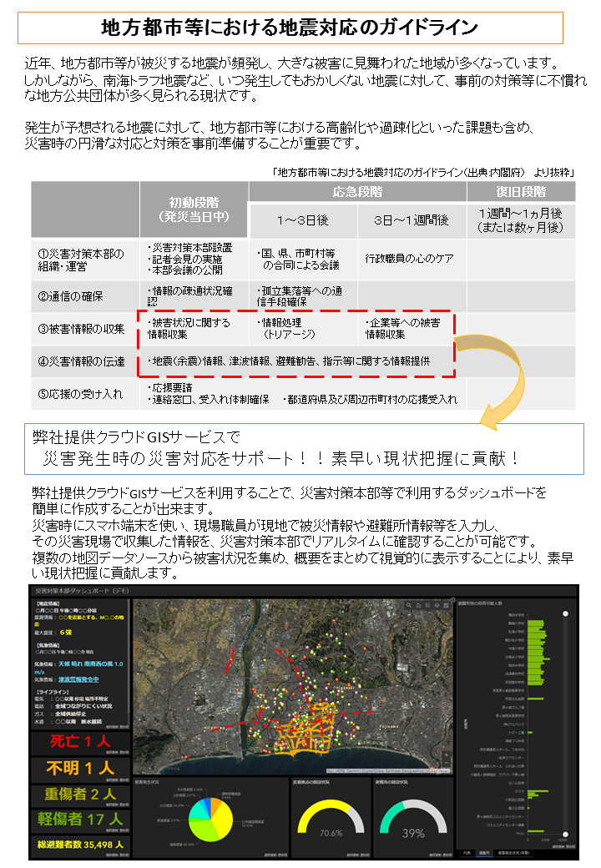Click the scrollbar of the earthquake info panel
The width and height of the screenshot is (601, 868).
pos(129,656)
